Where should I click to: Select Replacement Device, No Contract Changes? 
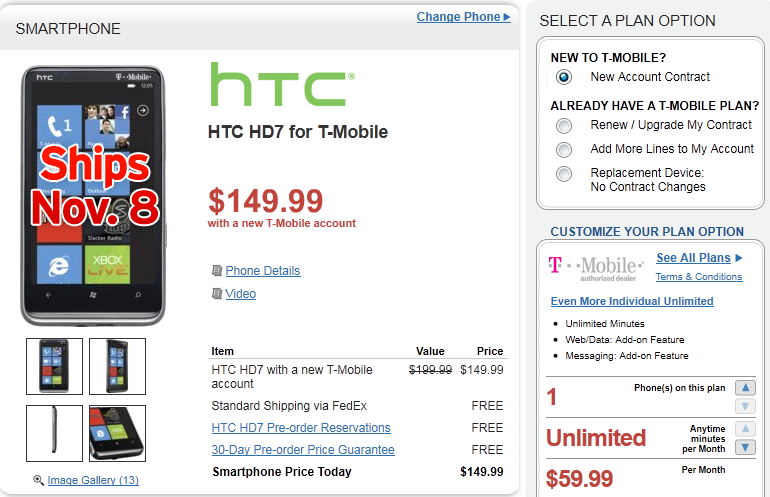[x=565, y=174]
